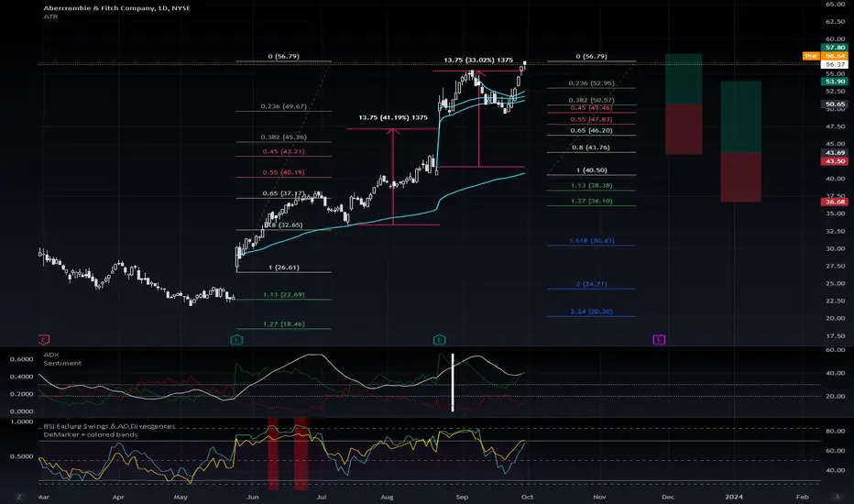Select the 0.236 (52.95) Fibonacci level

[591, 83]
